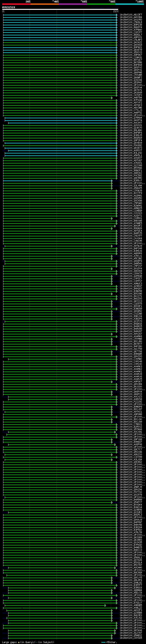Viewport: 146px width, 644px height.
Task: Select hit label UniRef100_B4FRG8
Action: 131,65
